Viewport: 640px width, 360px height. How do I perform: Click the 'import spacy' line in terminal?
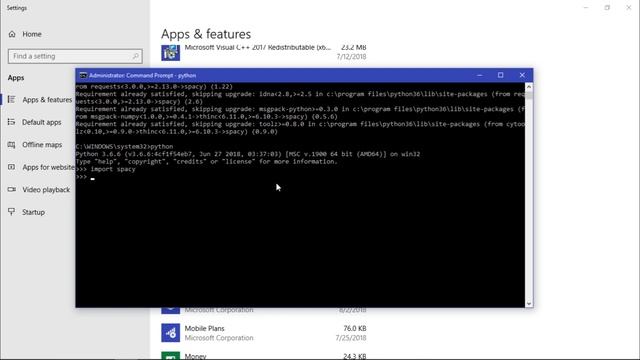point(105,169)
